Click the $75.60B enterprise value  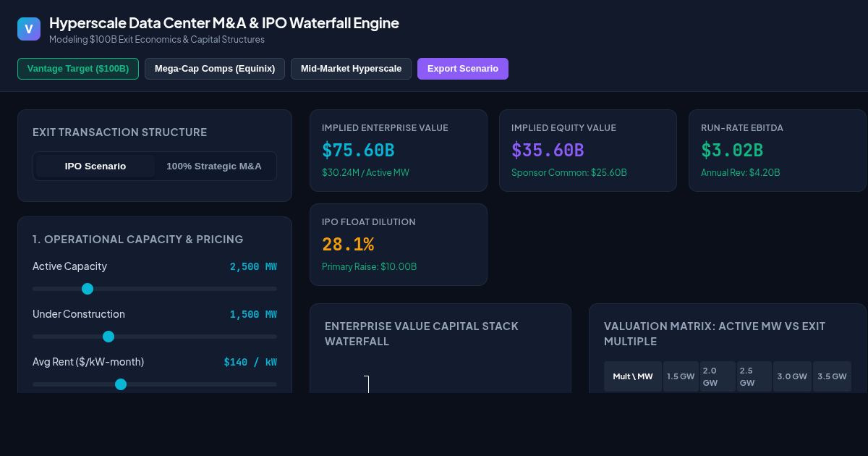point(358,151)
